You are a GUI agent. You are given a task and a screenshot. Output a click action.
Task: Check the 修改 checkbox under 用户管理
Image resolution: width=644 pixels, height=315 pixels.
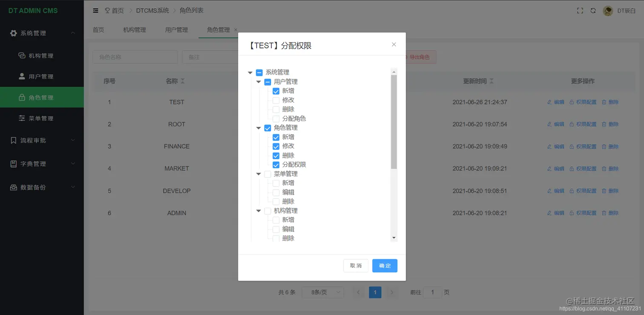276,100
